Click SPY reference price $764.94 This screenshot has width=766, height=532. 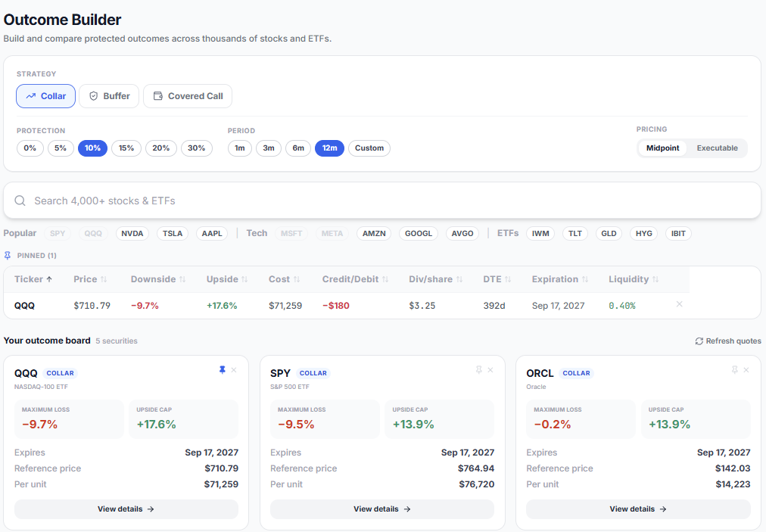click(476, 468)
